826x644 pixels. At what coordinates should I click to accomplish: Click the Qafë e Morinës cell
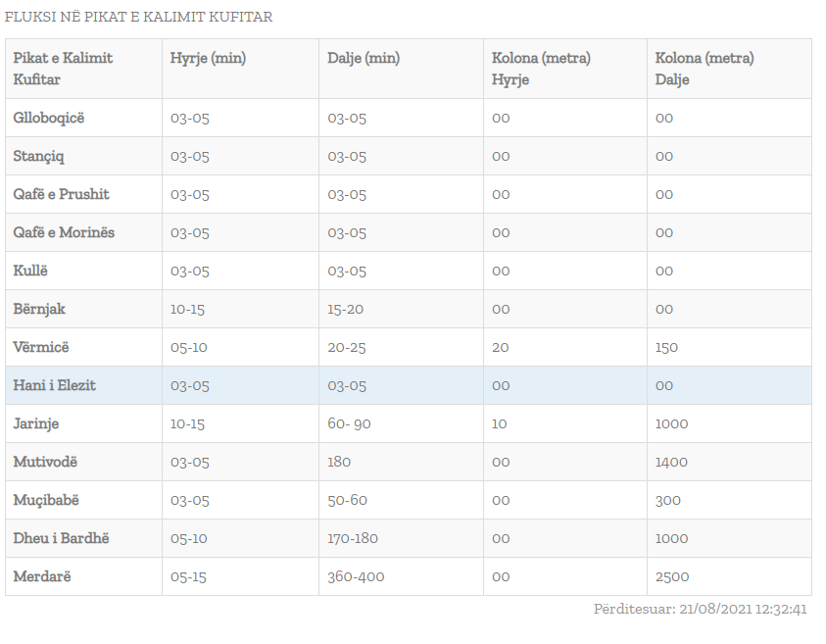tap(64, 232)
